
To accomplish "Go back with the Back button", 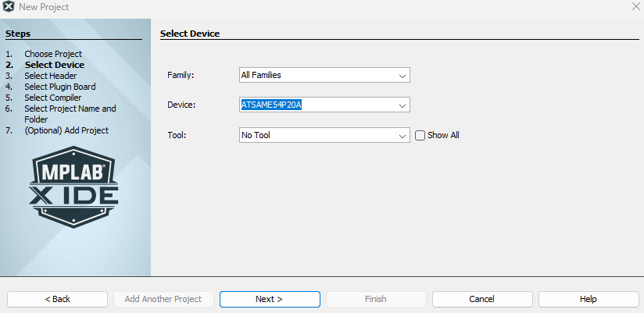I will click(58, 299).
